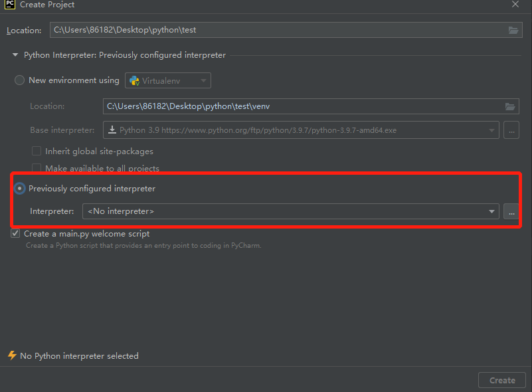Image resolution: width=532 pixels, height=392 pixels.
Task: Open the Virtualenv environment type dropdown
Action: 168,80
